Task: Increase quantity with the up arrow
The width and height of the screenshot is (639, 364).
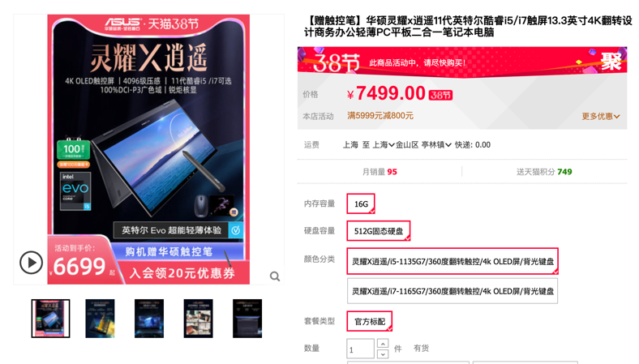Action: [x=383, y=344]
